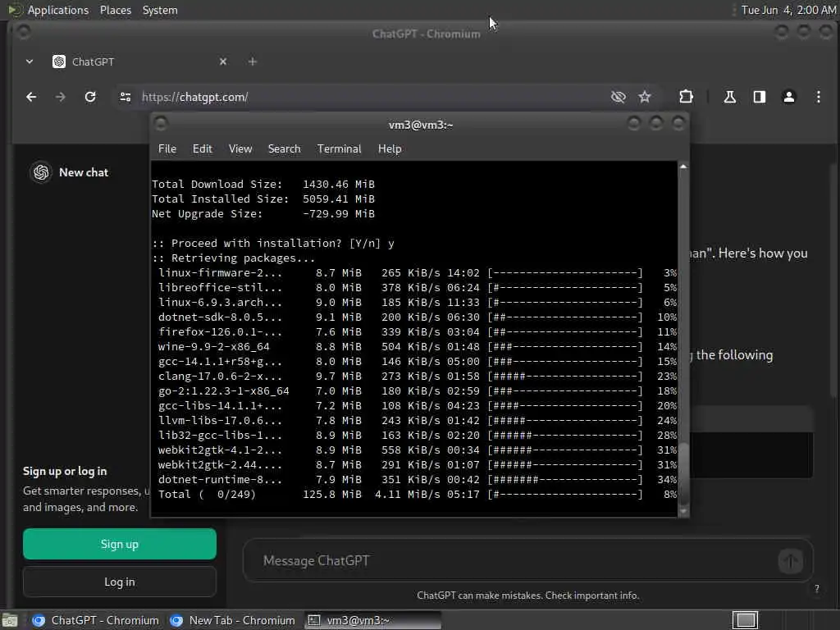Start a New chat in ChatGPT
Screen dimensions: 840x630
click(x=84, y=172)
